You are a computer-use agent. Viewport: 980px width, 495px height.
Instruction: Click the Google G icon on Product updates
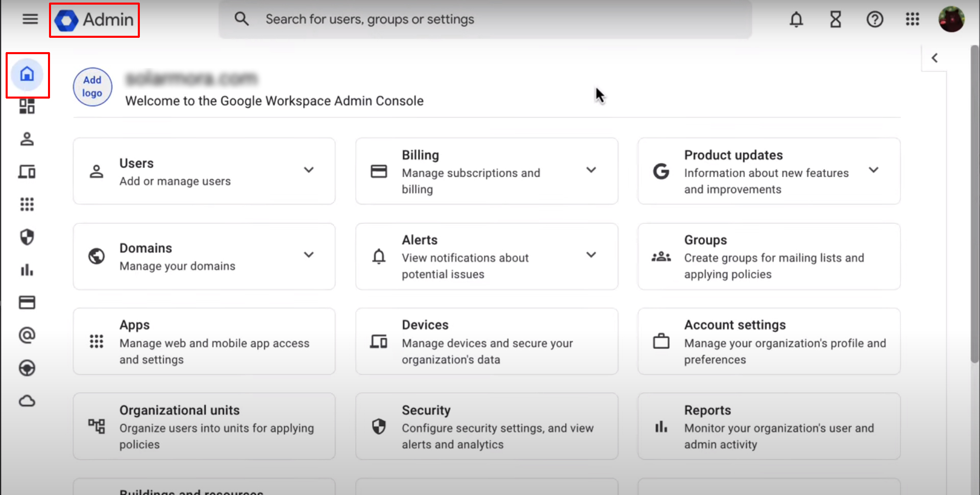pyautogui.click(x=661, y=171)
